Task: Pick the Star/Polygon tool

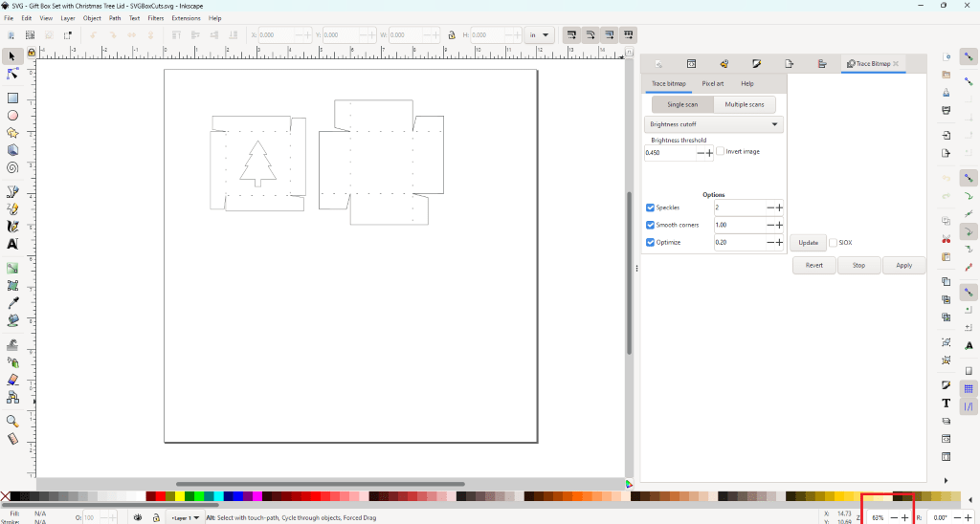Action: (12, 133)
